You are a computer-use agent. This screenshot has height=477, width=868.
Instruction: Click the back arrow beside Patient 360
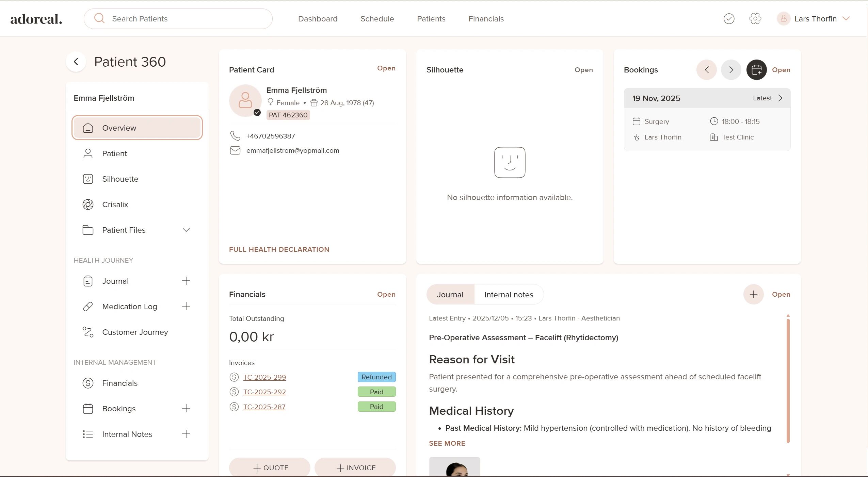point(76,62)
